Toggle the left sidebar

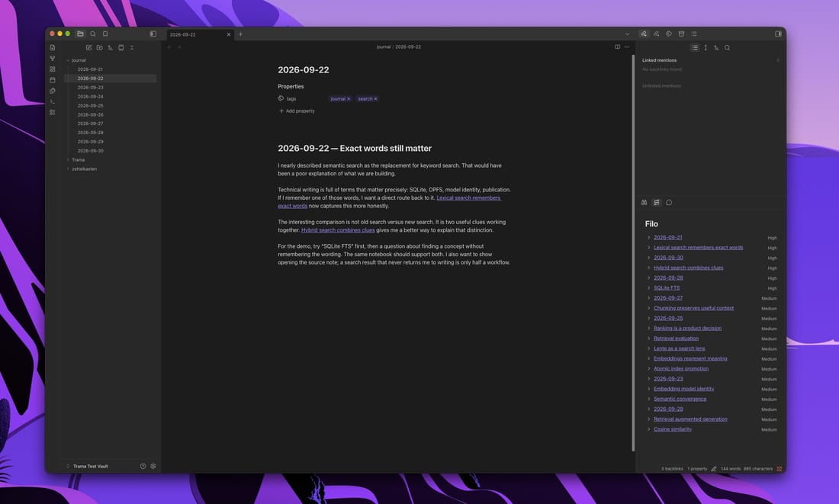pyautogui.click(x=153, y=34)
